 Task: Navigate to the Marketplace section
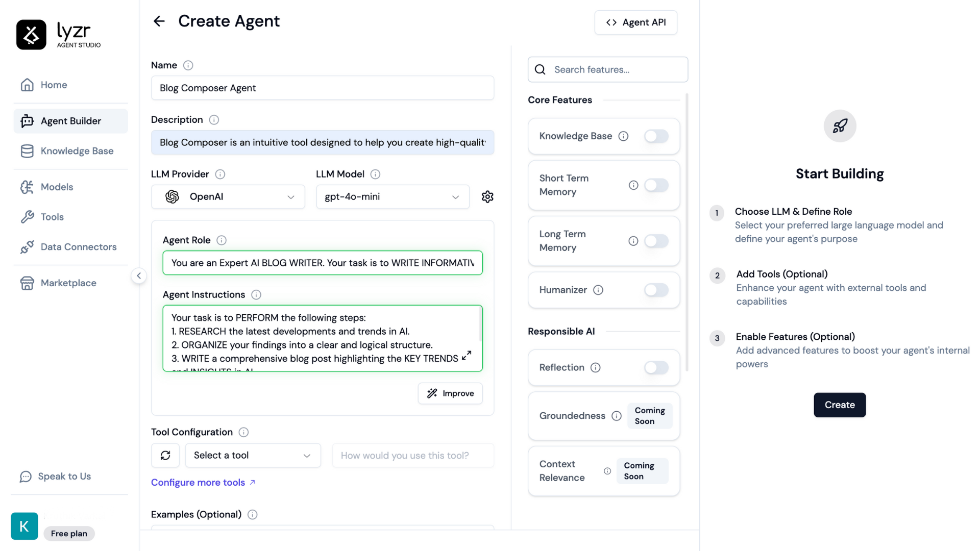point(68,283)
